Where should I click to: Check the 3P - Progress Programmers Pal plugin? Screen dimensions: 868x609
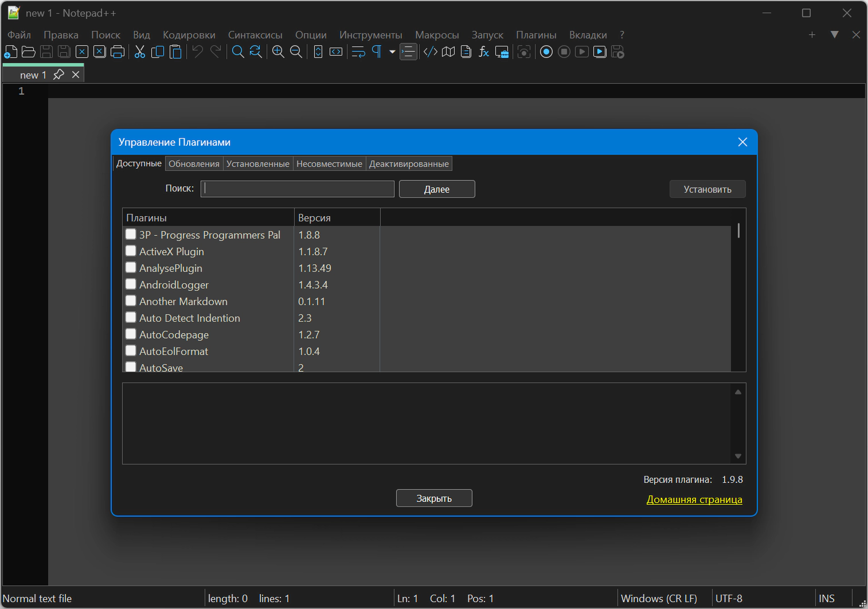(131, 234)
